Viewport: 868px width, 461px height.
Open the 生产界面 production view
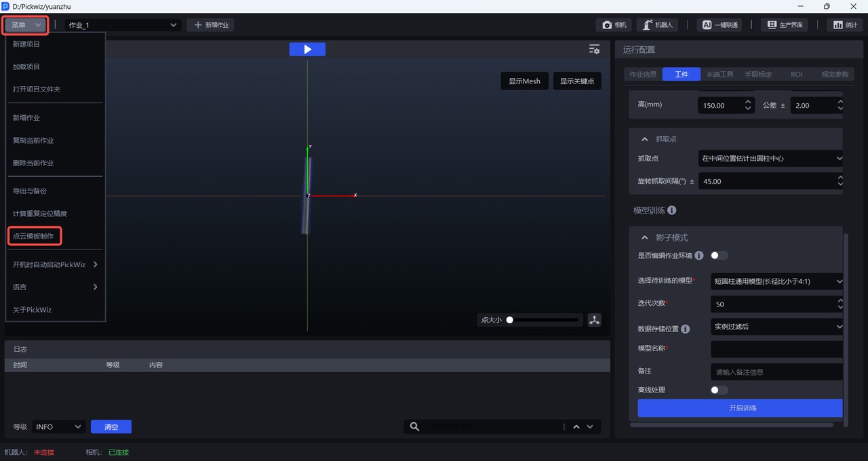click(x=785, y=25)
